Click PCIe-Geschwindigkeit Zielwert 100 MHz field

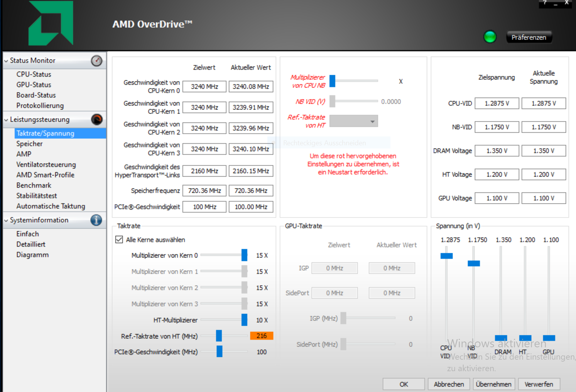click(x=204, y=207)
